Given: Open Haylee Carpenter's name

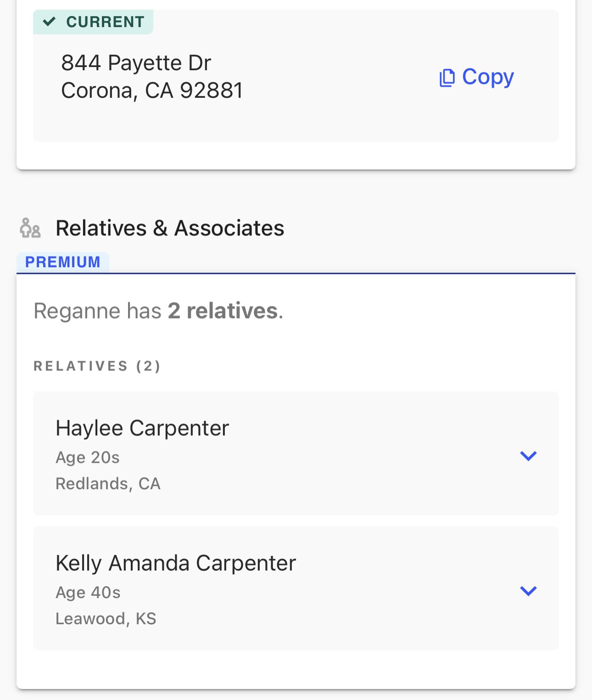Looking at the screenshot, I should pos(142,428).
